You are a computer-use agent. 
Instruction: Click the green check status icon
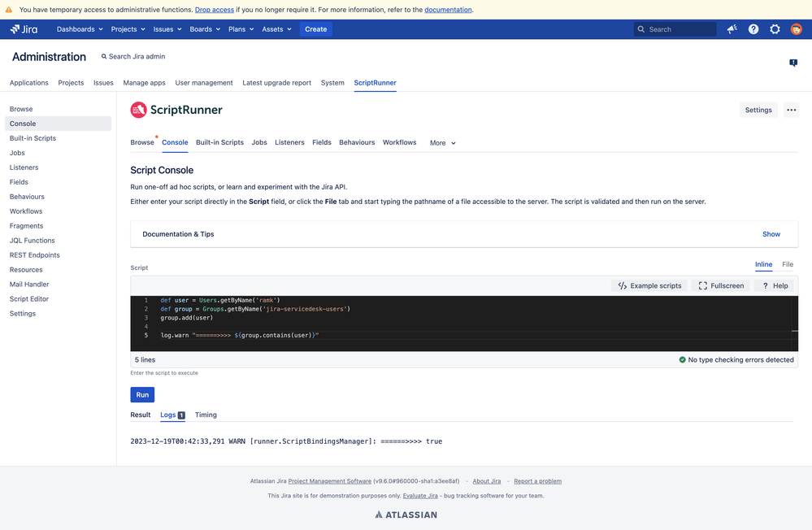click(x=682, y=359)
